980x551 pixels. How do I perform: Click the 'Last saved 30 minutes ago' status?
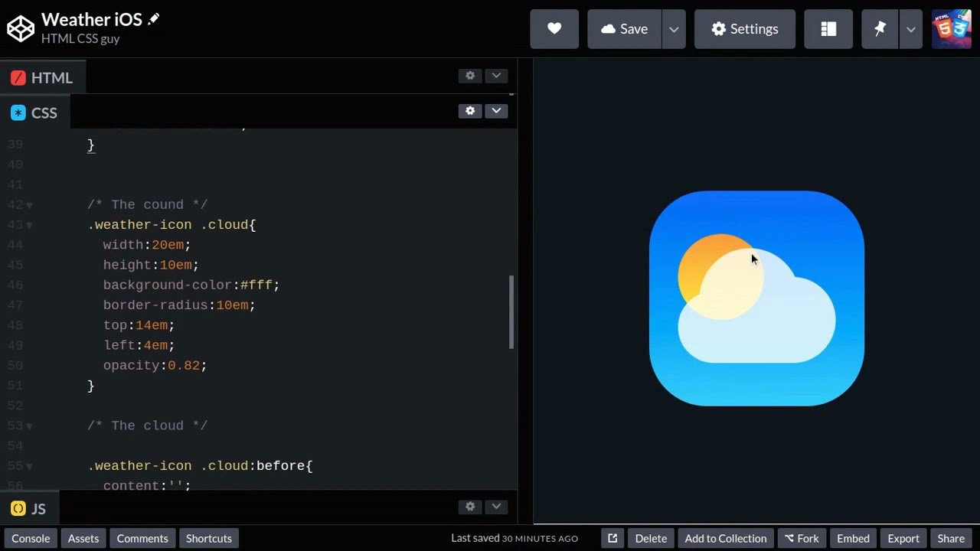[514, 538]
